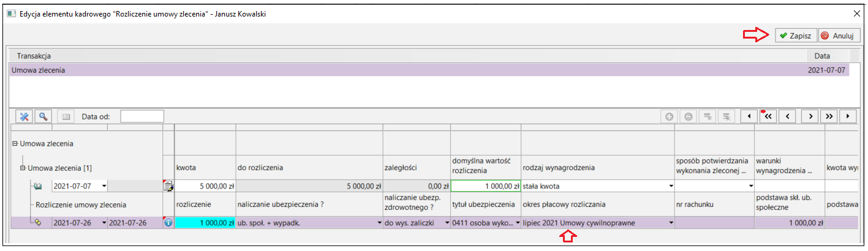The height and width of the screenshot is (251, 868).
Task: Click the podstawa skł. ub. 1 000,00 zł cell
Action: 790,223
